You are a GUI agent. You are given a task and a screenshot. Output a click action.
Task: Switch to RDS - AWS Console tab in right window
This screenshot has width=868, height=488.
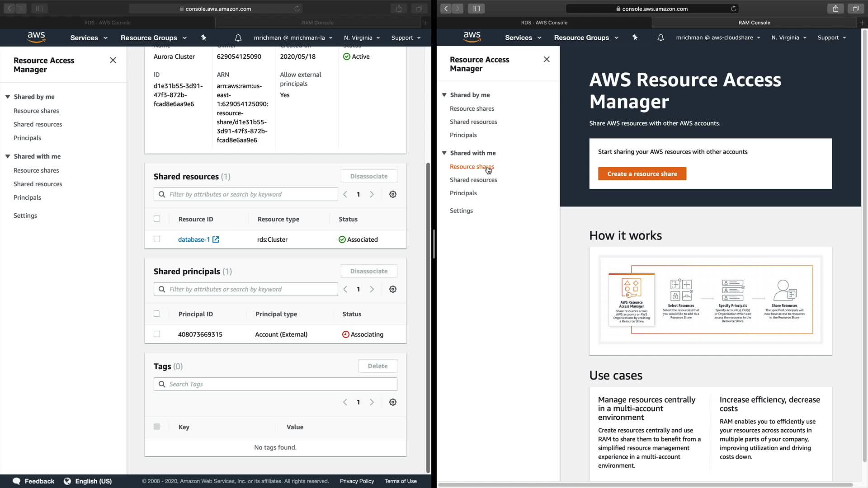coord(544,22)
